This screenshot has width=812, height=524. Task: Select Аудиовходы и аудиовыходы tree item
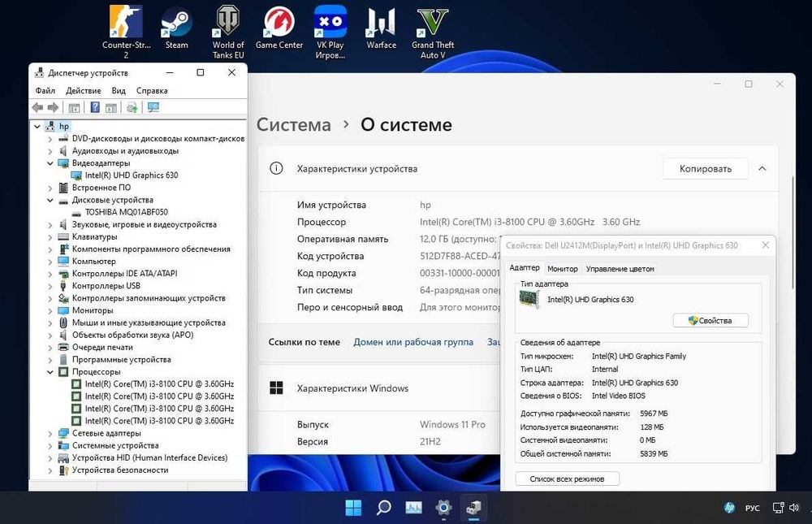point(125,151)
